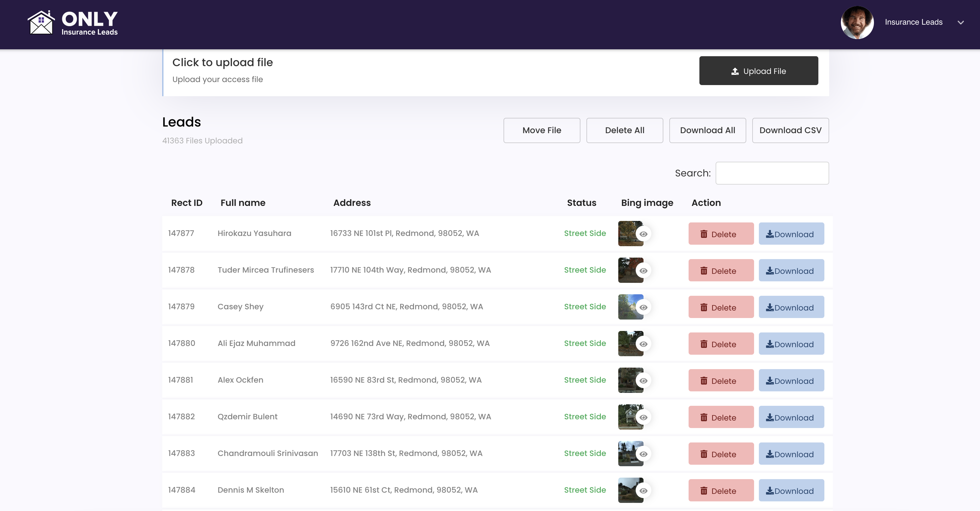
Task: Delete the Tuder Mircea Trufinesers lead
Action: point(720,271)
